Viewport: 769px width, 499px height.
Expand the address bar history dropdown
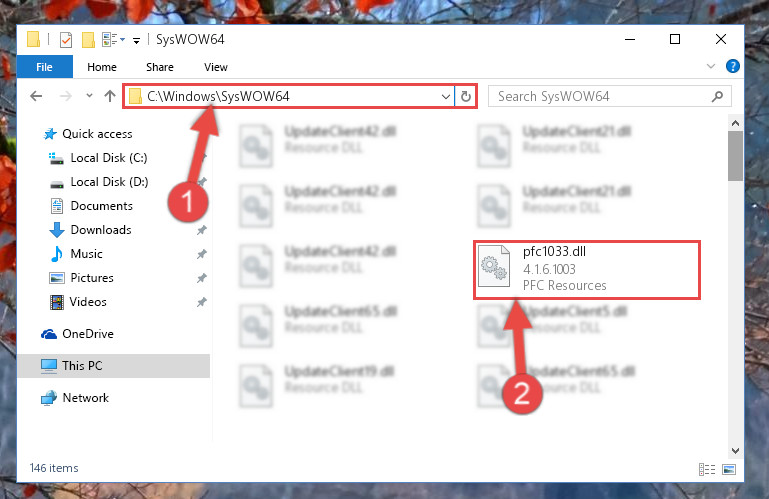point(445,97)
